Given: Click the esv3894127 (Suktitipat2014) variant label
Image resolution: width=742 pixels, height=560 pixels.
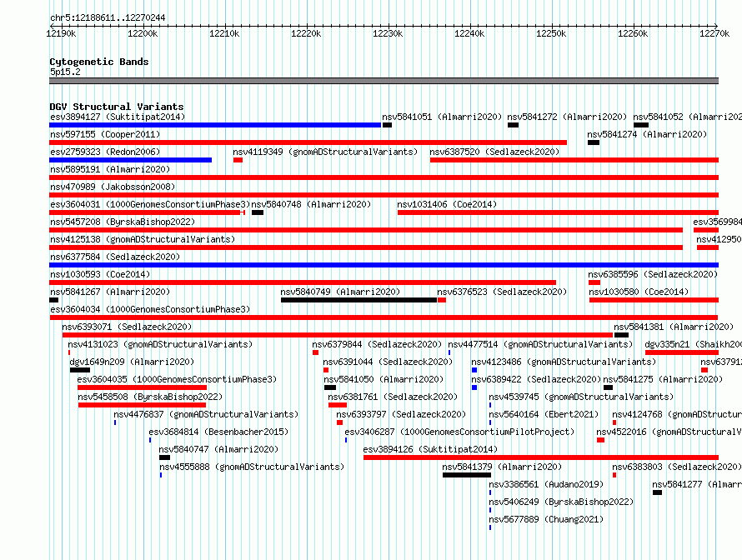Looking at the screenshot, I should (118, 117).
